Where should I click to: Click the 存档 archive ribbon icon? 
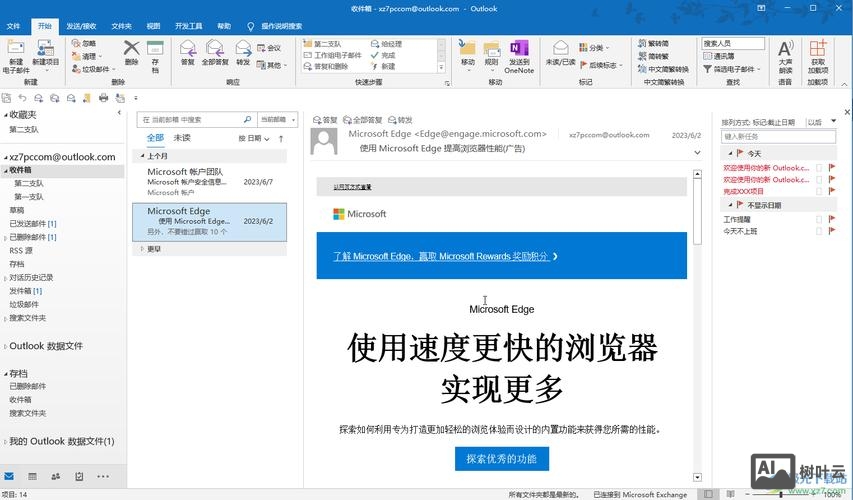[155, 48]
